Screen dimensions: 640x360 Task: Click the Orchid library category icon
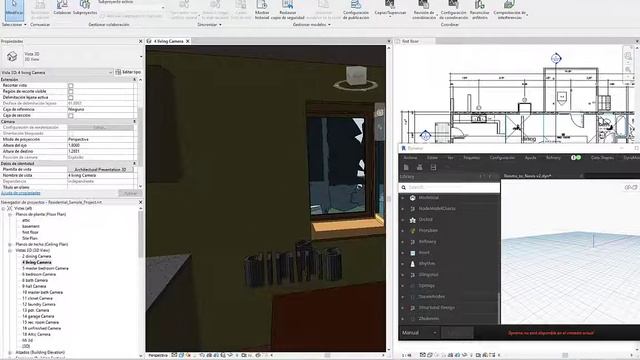[413, 220]
